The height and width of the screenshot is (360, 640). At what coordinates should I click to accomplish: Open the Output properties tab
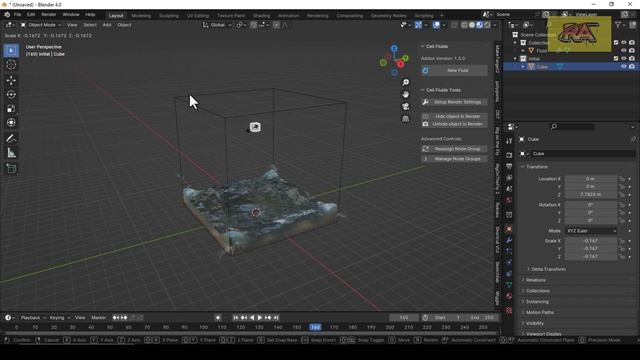(x=509, y=167)
